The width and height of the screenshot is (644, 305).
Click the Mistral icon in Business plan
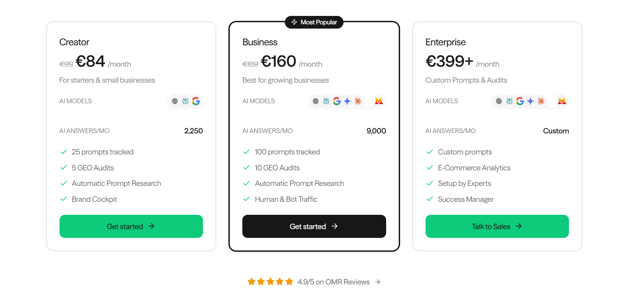[379, 101]
